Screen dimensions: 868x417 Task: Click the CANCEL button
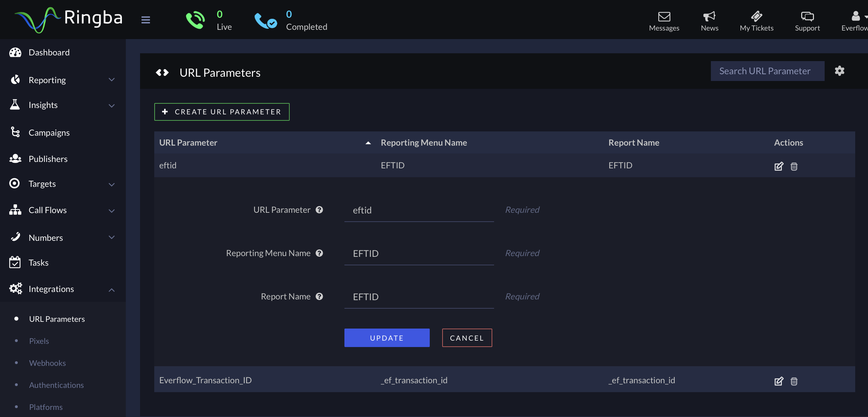pos(467,338)
